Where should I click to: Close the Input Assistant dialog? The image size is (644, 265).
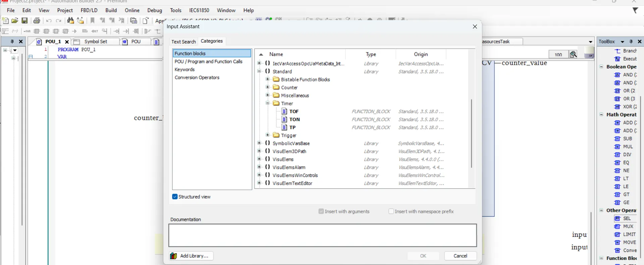[x=475, y=27]
